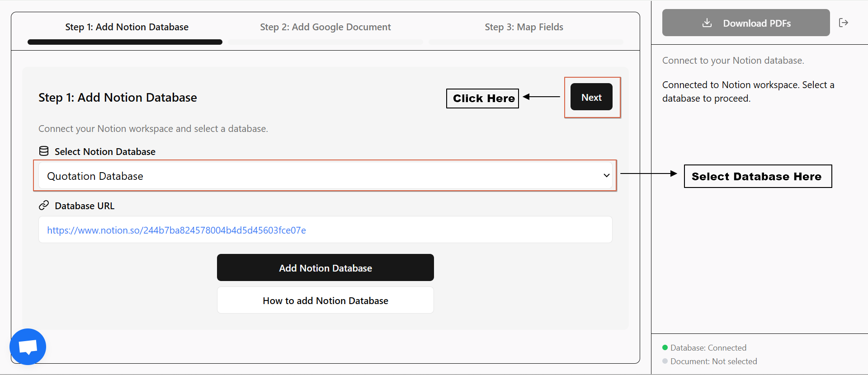Click the chevron arrow on database selector
The height and width of the screenshot is (375, 868).
pos(606,176)
